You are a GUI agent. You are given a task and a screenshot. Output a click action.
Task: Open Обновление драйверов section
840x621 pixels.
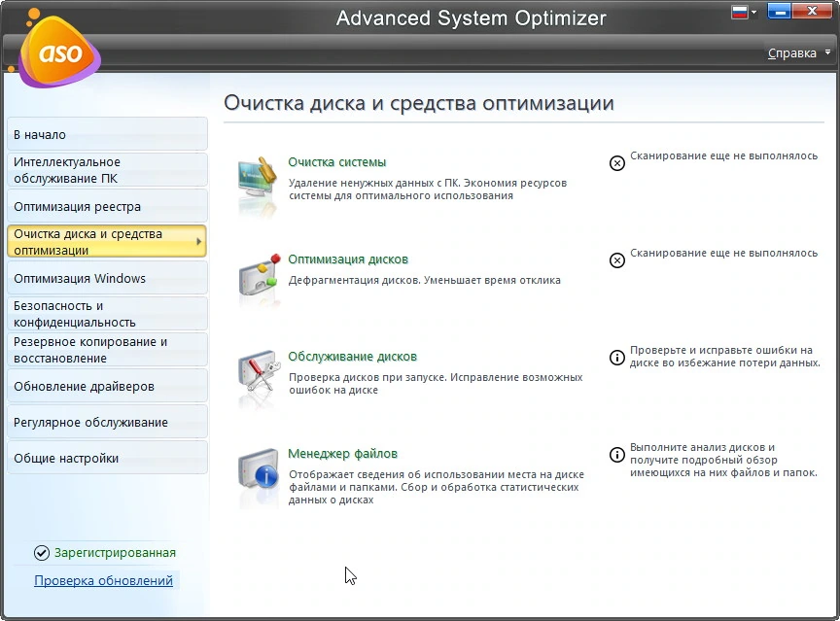[107, 386]
